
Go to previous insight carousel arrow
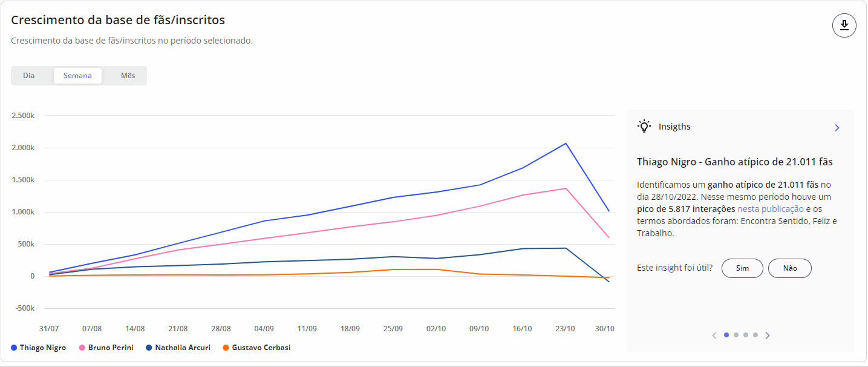(x=714, y=335)
